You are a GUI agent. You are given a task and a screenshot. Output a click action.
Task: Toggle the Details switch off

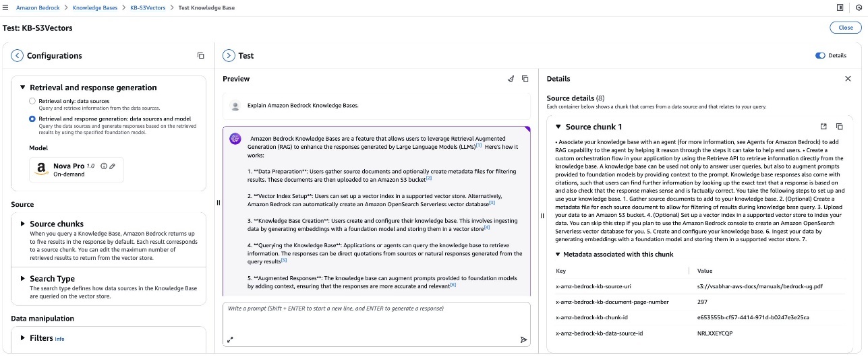coord(820,56)
